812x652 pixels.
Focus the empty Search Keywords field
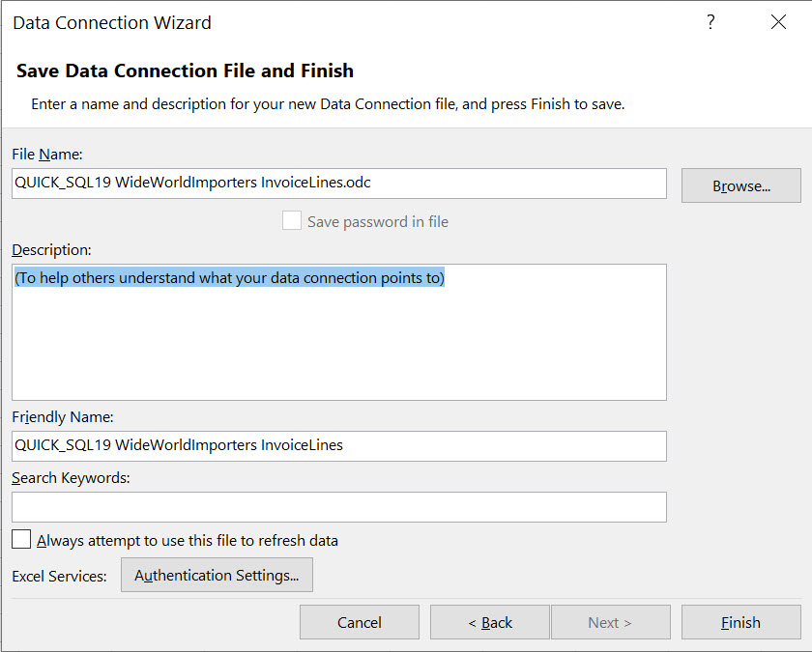338,506
